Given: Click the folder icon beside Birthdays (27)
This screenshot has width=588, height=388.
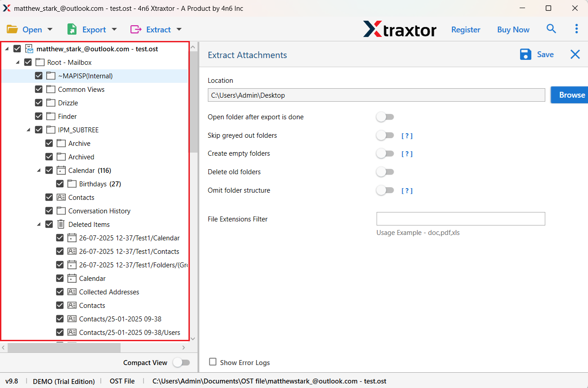Looking at the screenshot, I should tap(72, 184).
